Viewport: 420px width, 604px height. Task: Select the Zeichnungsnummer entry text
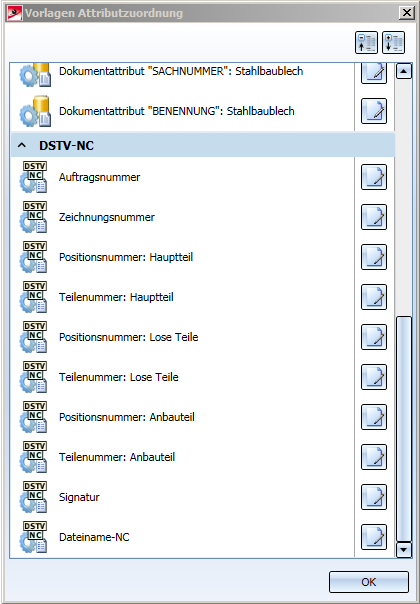107,217
